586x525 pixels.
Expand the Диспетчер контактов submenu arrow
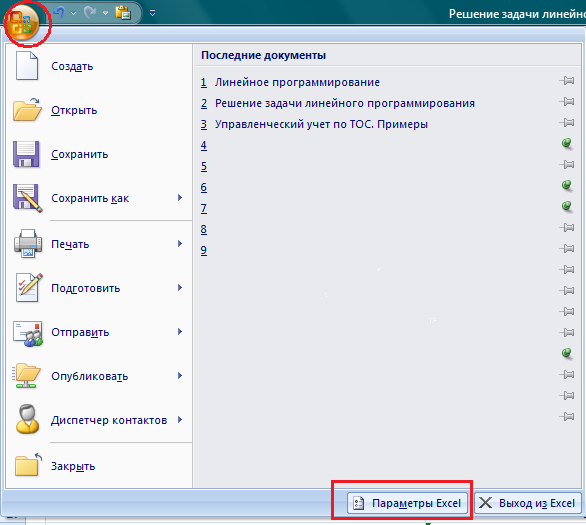(x=180, y=420)
